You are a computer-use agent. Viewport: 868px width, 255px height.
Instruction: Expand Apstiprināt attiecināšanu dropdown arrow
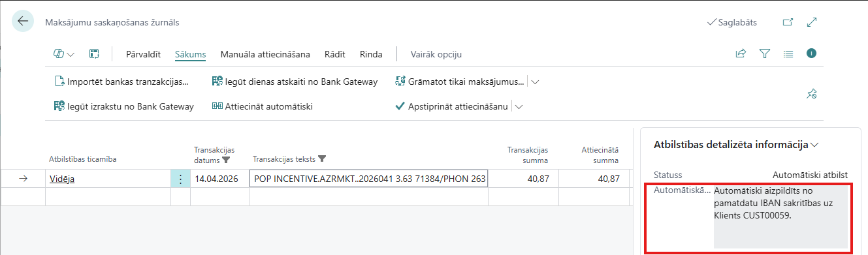tap(519, 106)
